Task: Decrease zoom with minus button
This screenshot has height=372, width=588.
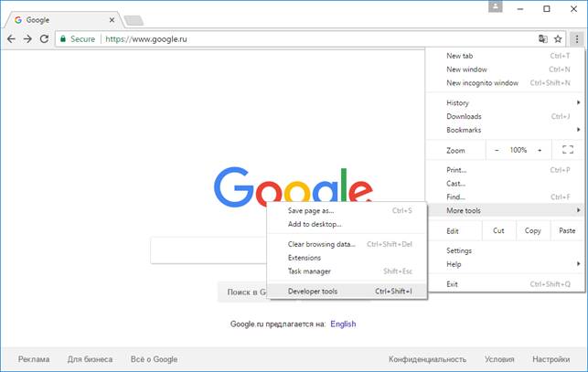Action: point(497,150)
